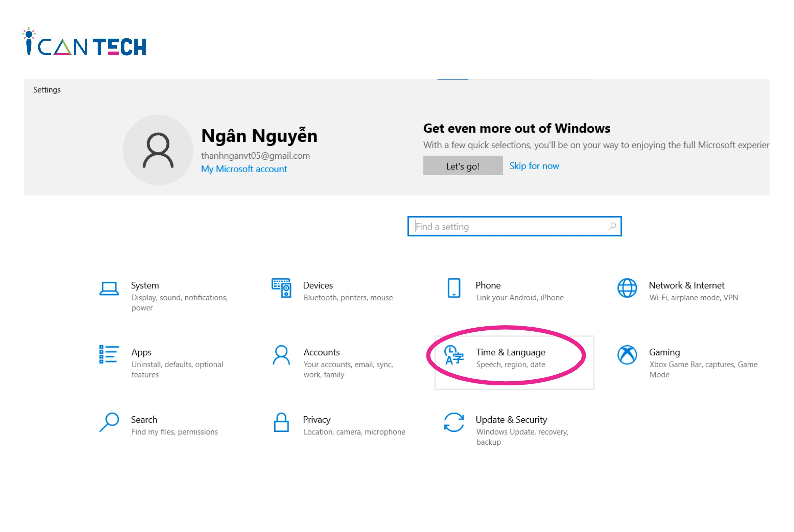Click the Phone settings icon
Screen dimensions: 794x532
454,288
